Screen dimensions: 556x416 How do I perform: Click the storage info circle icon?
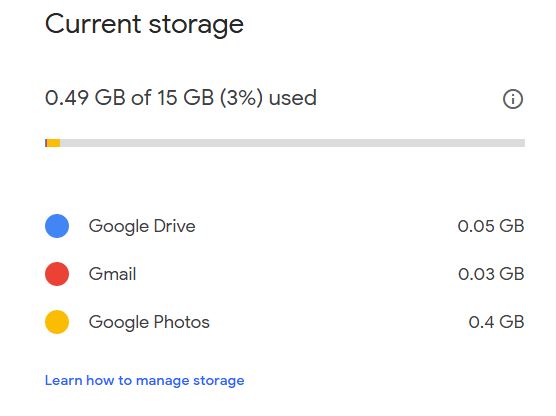click(513, 99)
